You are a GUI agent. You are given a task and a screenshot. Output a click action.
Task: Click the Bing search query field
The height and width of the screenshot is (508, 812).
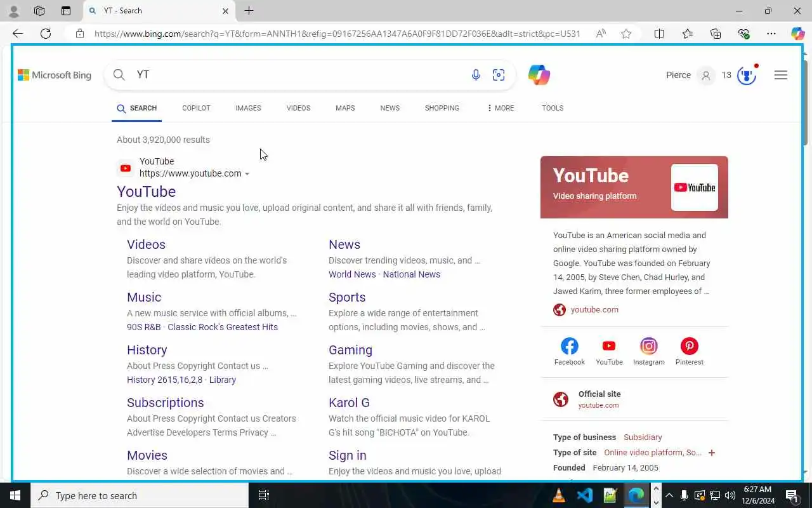tap(298, 75)
